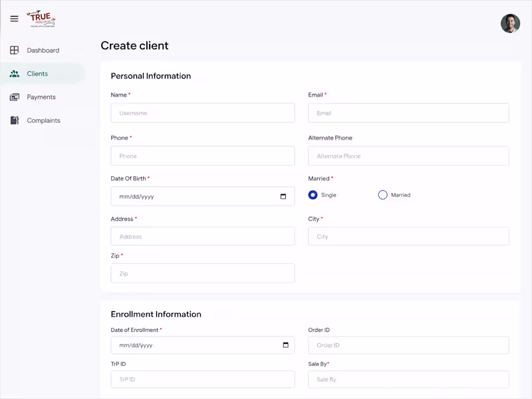Focus the Sale By input
Viewport: 532px width, 399px height.
click(408, 379)
